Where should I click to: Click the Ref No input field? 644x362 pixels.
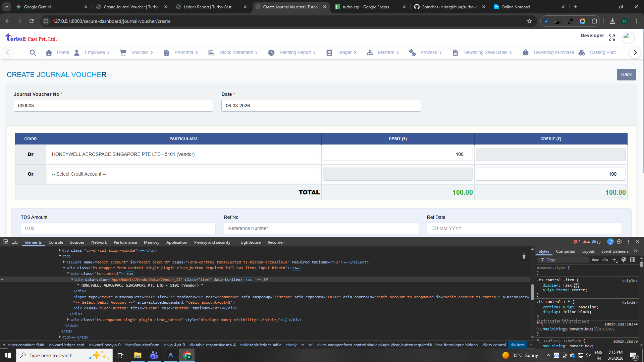[x=321, y=228]
